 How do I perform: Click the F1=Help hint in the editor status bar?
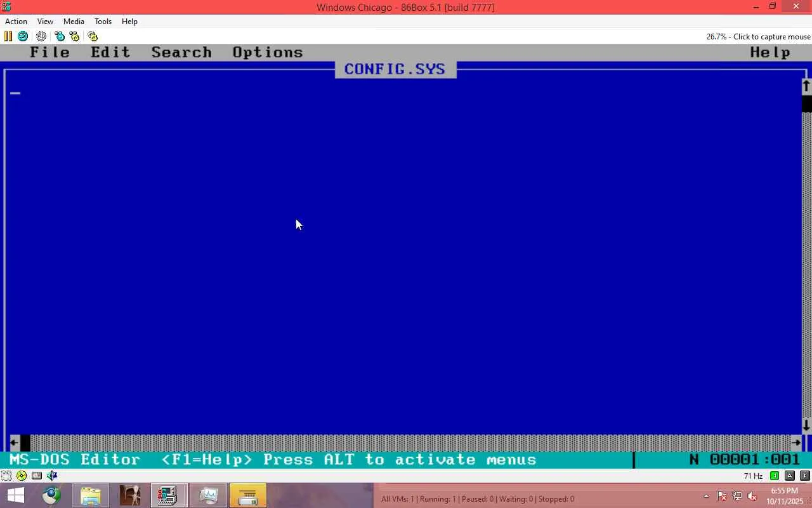pos(207,459)
